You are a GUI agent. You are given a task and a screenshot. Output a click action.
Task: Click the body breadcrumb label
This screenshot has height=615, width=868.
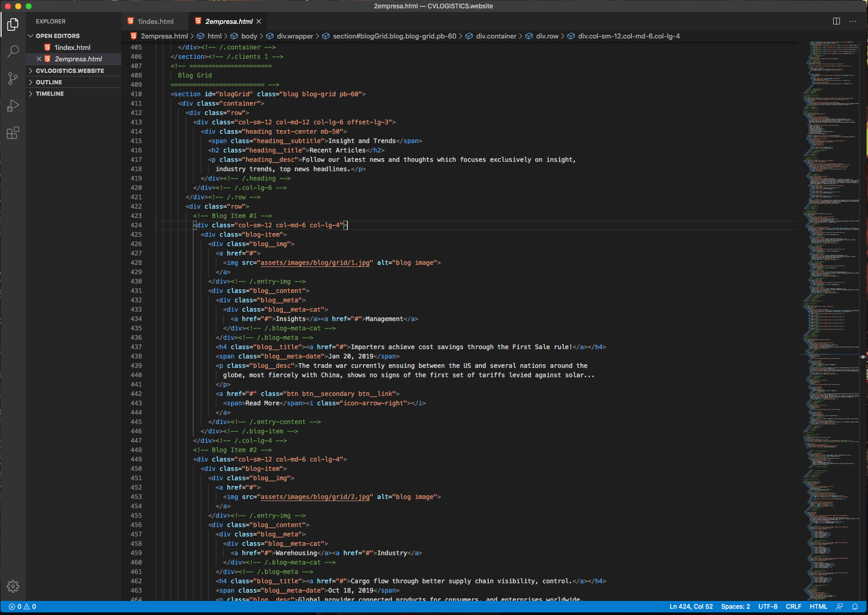[250, 36]
